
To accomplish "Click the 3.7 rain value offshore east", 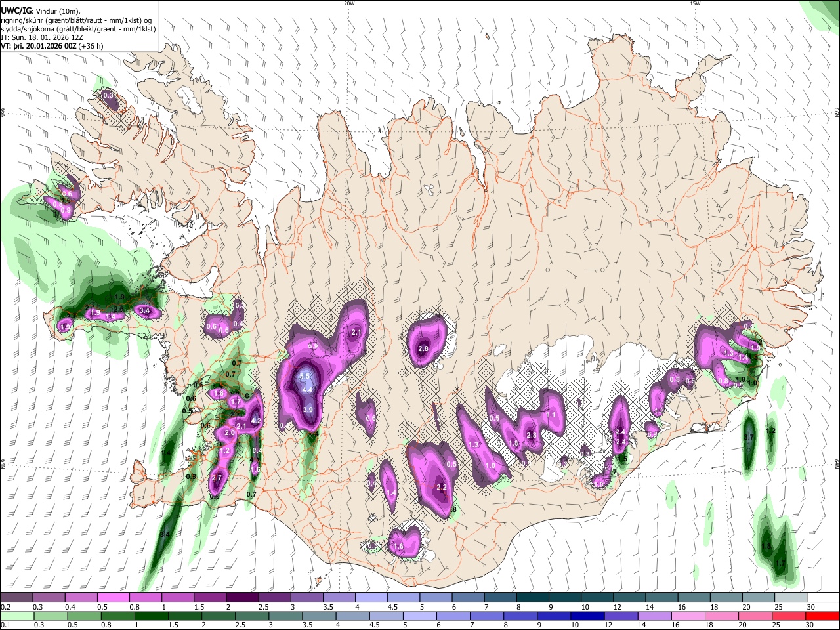I will point(749,437).
